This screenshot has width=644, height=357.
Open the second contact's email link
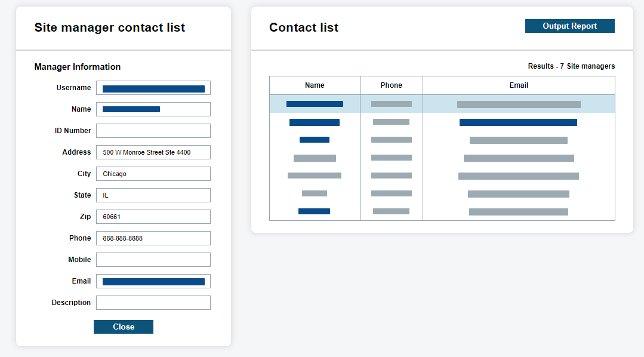518,122
